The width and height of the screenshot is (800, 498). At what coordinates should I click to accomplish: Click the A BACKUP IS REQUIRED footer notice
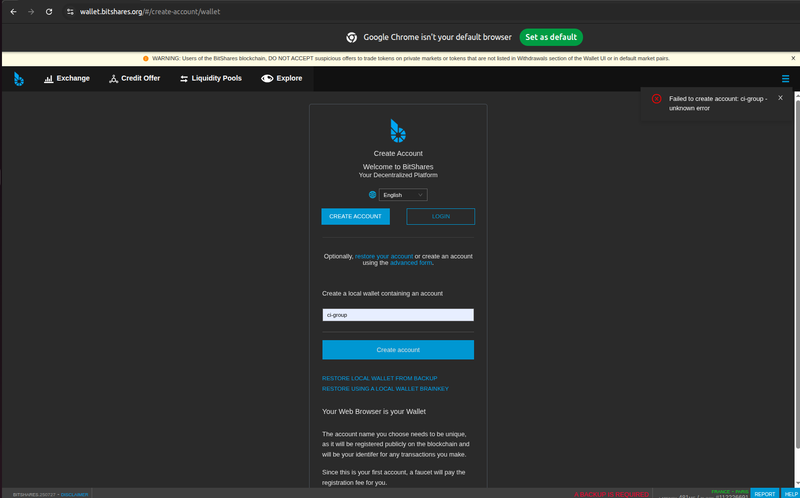pyautogui.click(x=611, y=494)
